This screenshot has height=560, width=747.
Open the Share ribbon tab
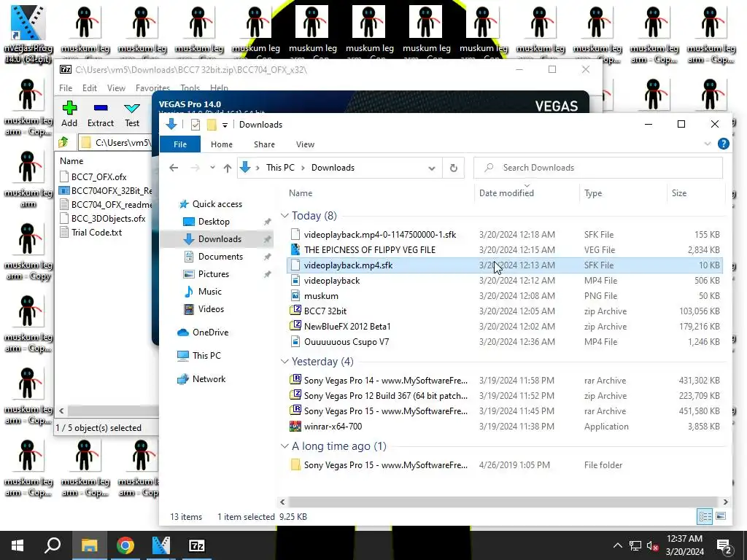(264, 144)
